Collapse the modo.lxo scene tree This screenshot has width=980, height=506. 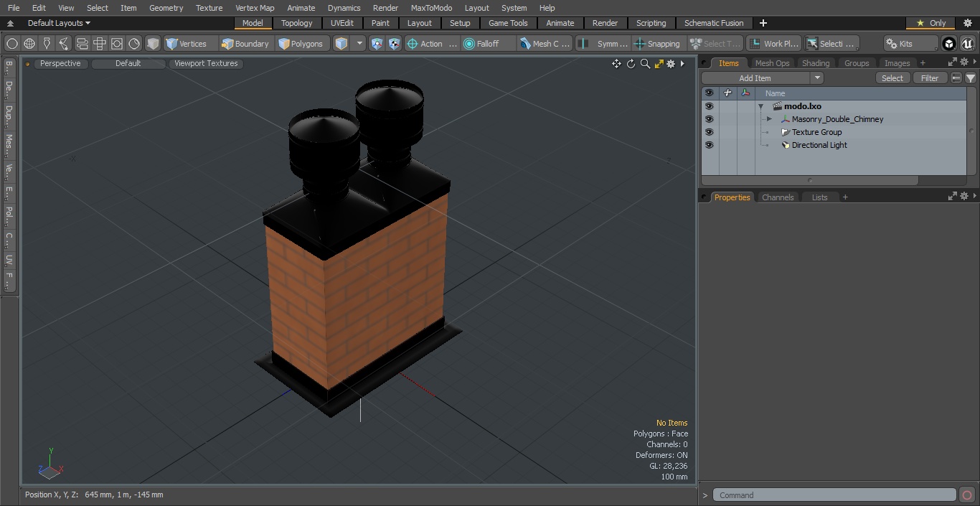[760, 106]
